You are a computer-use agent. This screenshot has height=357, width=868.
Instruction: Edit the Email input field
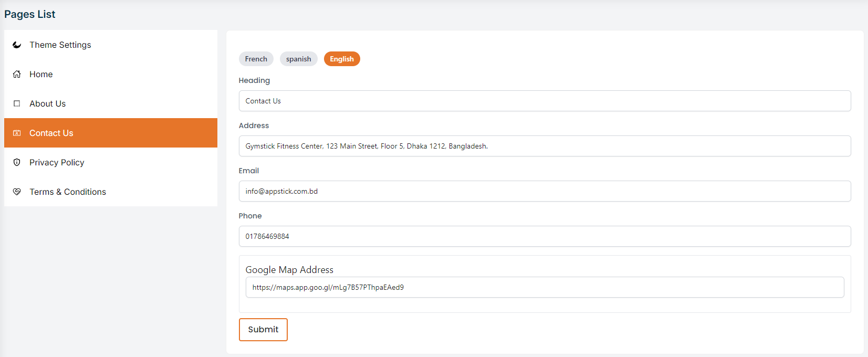(545, 191)
